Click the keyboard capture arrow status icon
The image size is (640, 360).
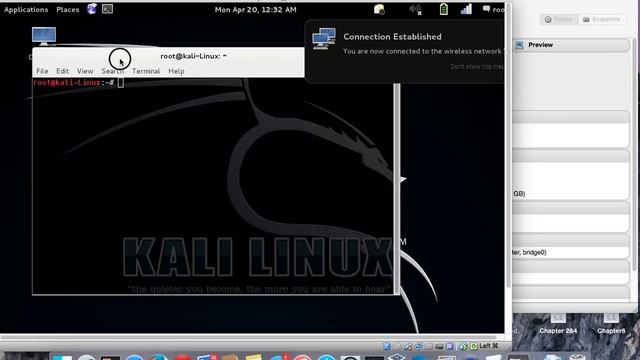point(474,347)
